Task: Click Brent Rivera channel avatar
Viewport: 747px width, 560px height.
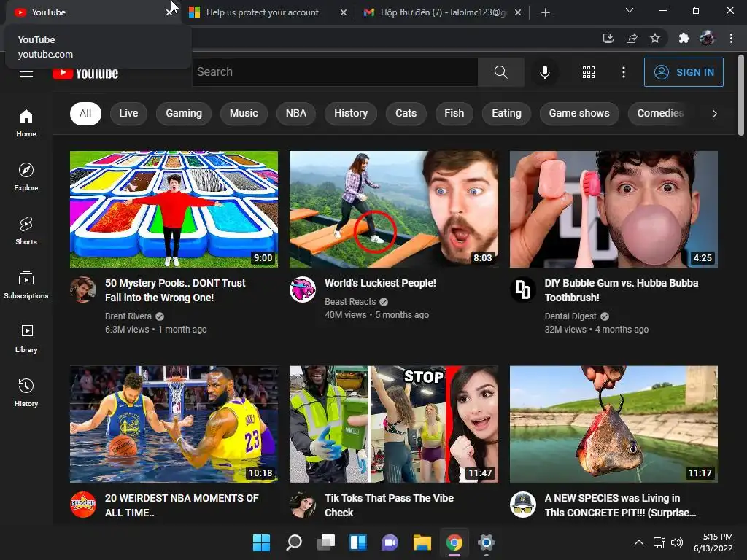Action: [83, 289]
